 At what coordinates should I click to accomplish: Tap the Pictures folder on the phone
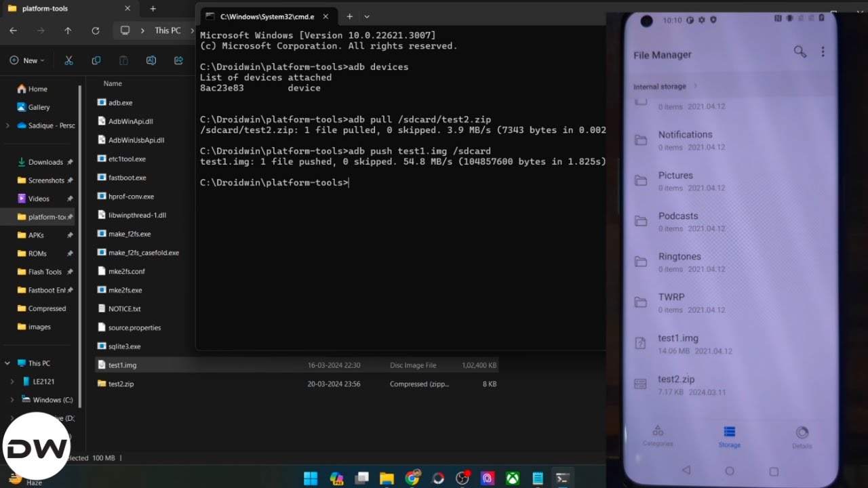[729, 181]
